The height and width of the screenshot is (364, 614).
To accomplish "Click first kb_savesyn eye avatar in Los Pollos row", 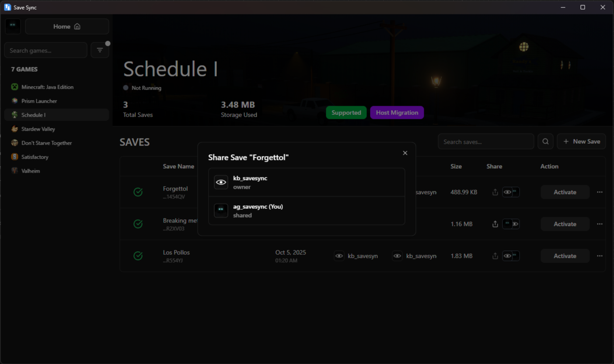I will [x=339, y=256].
